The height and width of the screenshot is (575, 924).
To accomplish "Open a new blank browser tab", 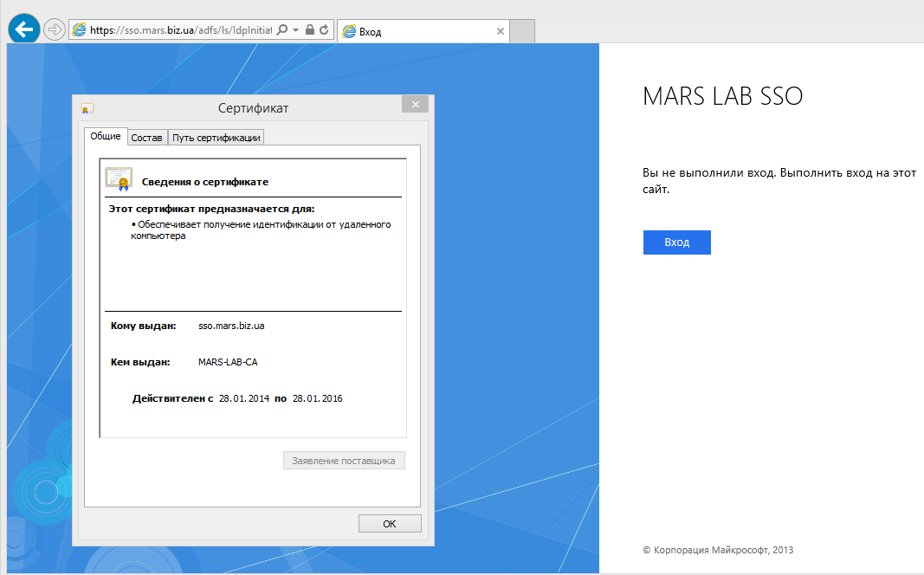I will tap(522, 31).
